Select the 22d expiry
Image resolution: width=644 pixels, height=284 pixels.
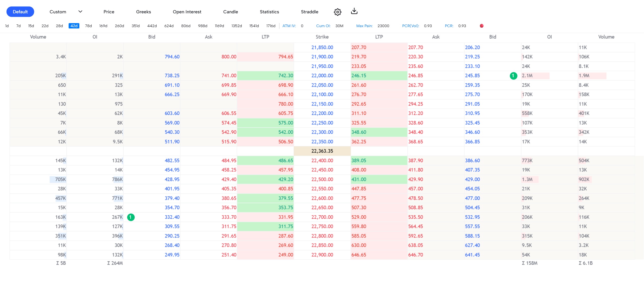(x=45, y=26)
